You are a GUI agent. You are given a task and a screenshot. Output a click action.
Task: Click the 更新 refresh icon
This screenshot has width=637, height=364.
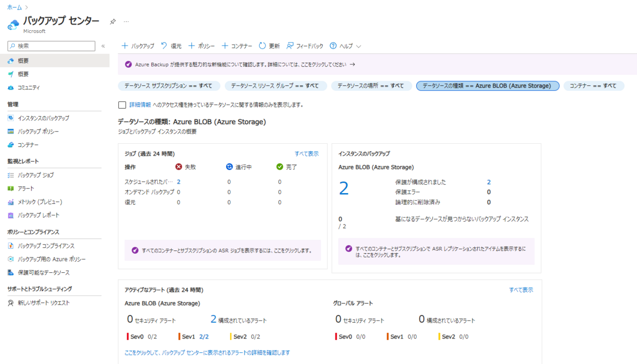[x=262, y=46]
